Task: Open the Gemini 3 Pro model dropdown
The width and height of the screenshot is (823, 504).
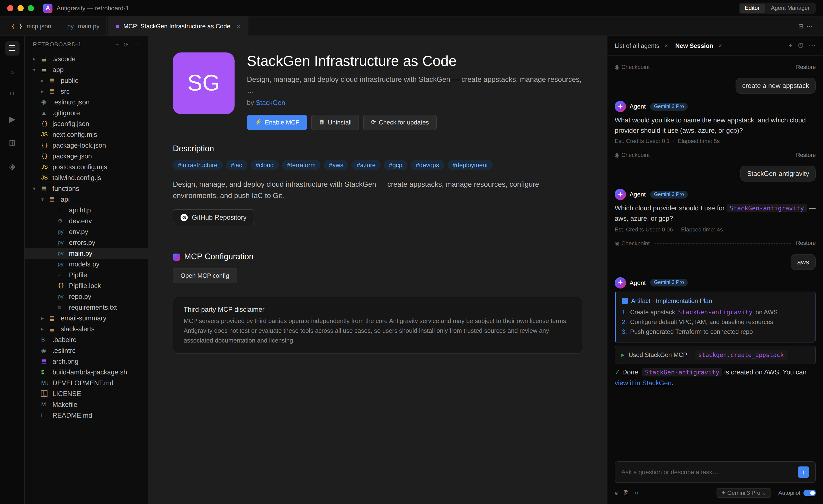Action: (743, 493)
